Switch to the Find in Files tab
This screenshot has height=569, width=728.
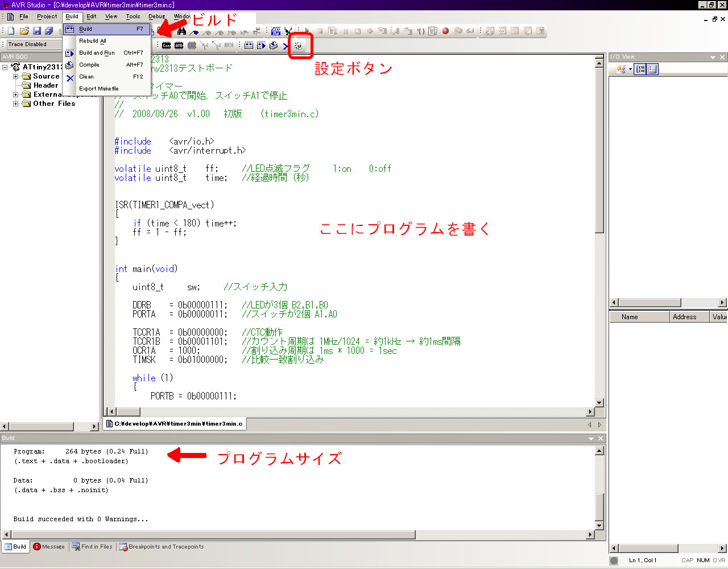click(x=92, y=547)
